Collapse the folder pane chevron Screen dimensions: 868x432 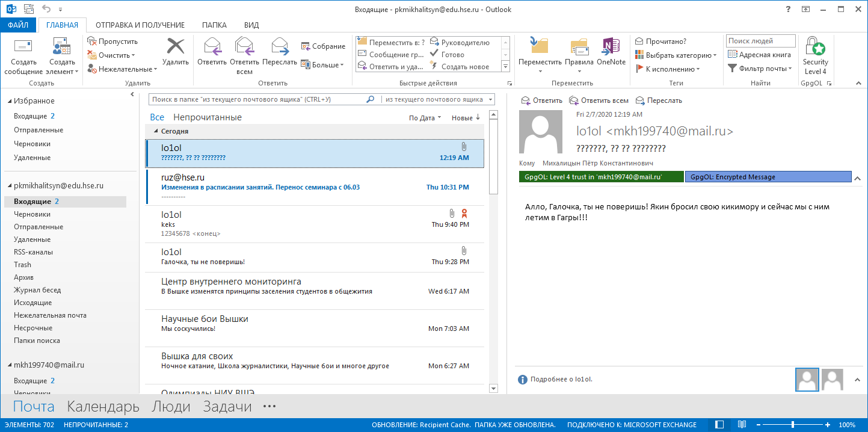(132, 94)
